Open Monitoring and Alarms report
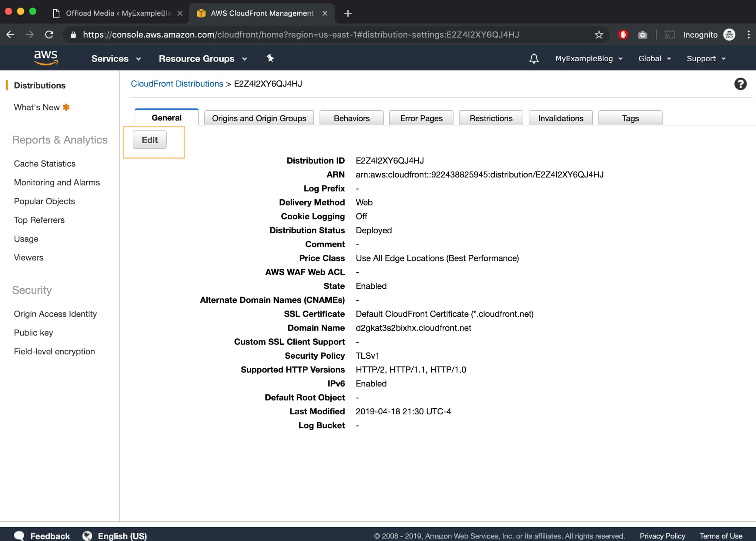This screenshot has width=756, height=541. click(57, 182)
